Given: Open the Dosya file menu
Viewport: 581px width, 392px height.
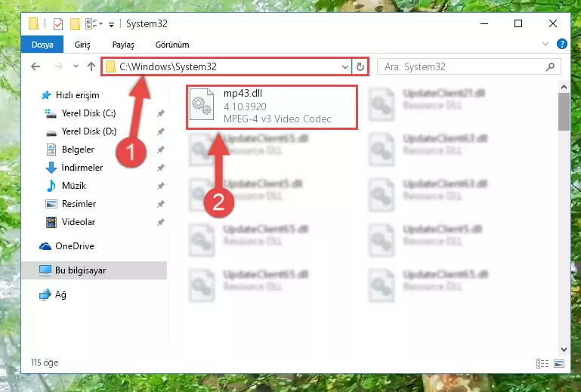Looking at the screenshot, I should pos(42,45).
